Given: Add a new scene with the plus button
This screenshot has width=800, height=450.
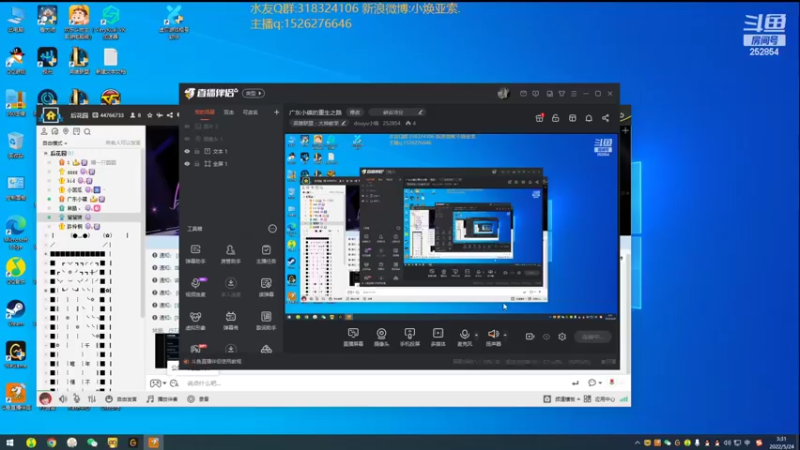Looking at the screenshot, I should point(276,112).
